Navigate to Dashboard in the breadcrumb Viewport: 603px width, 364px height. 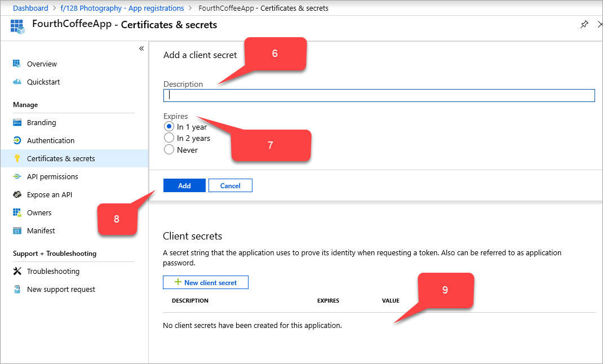pyautogui.click(x=30, y=8)
